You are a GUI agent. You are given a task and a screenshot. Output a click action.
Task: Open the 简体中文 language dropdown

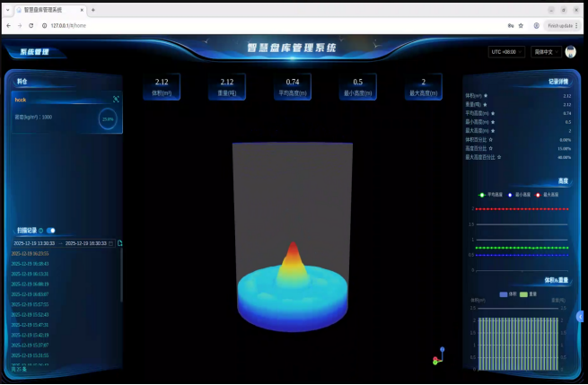pyautogui.click(x=545, y=52)
